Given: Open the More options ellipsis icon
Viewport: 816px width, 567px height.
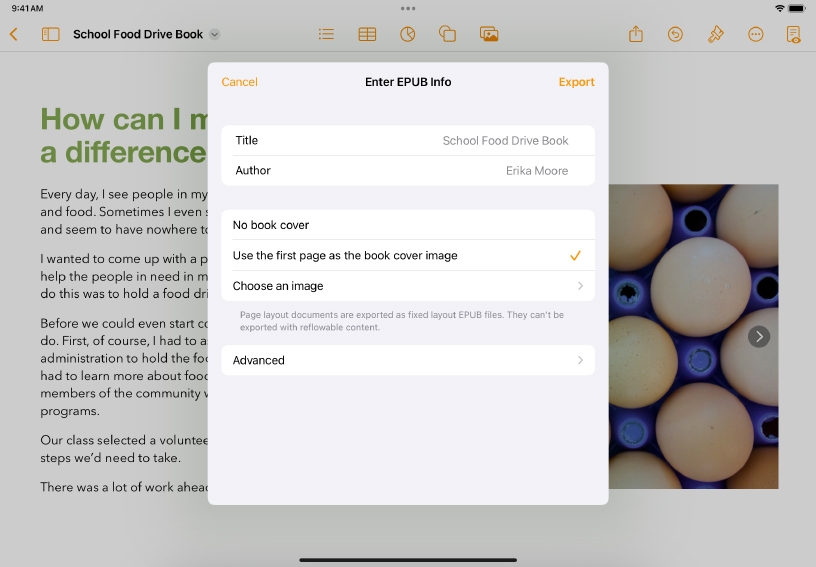Looking at the screenshot, I should click(x=755, y=34).
